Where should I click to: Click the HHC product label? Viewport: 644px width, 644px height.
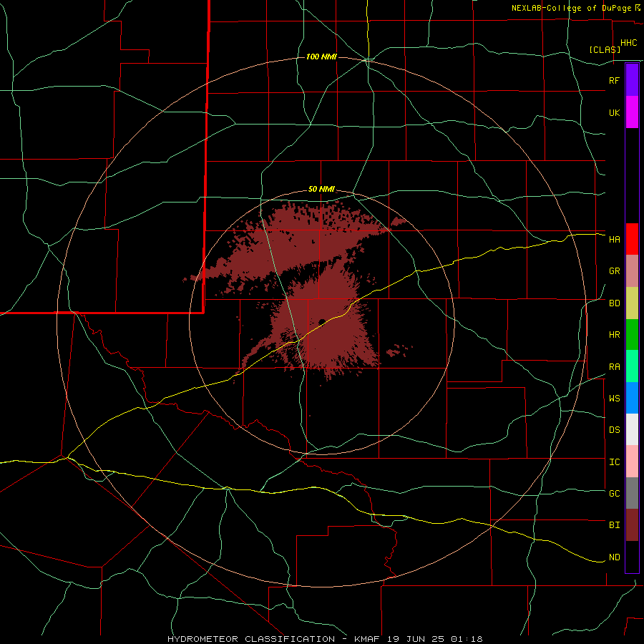(628, 43)
